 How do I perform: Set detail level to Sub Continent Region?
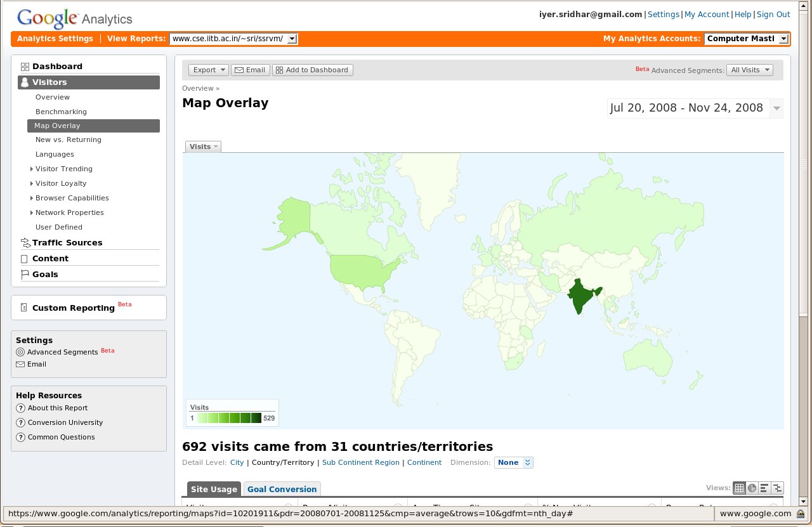coord(361,462)
